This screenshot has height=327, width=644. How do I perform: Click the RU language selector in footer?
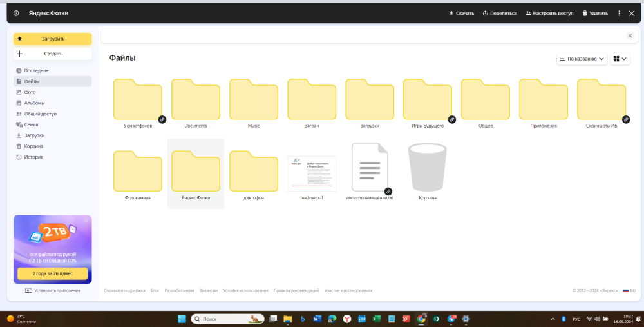click(629, 290)
